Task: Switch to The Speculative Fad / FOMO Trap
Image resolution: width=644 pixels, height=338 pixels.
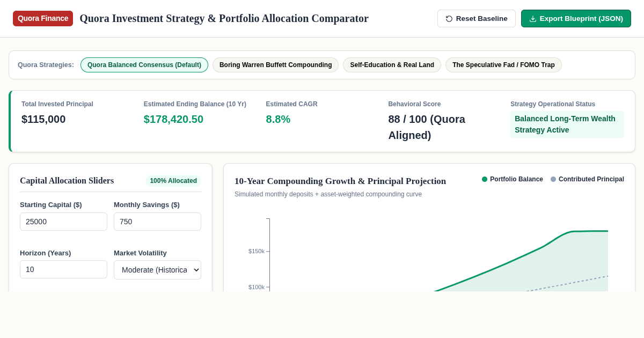Action: pyautogui.click(x=503, y=65)
